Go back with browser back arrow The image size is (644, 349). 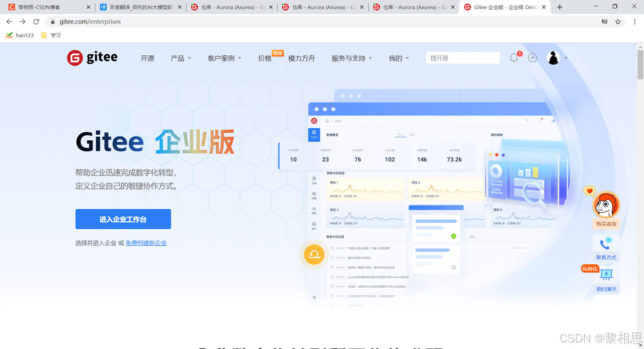click(x=9, y=22)
